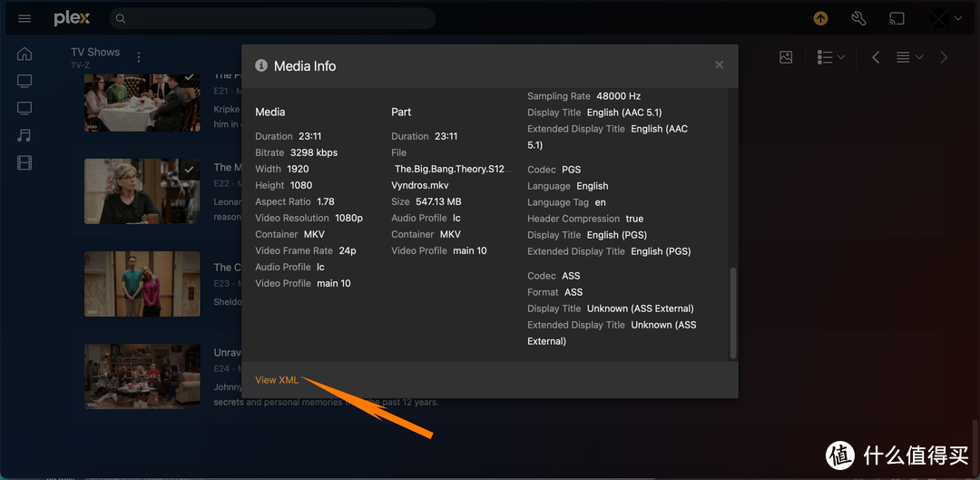The height and width of the screenshot is (480, 980).
Task: Click Header Compression value true
Action: click(634, 219)
